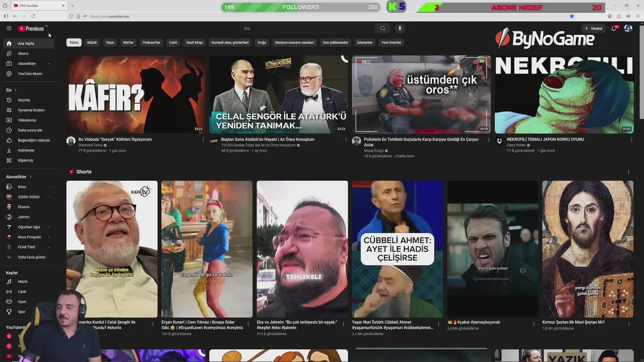Play the Celal Şengör ile Atatürk thumbnail

279,95
